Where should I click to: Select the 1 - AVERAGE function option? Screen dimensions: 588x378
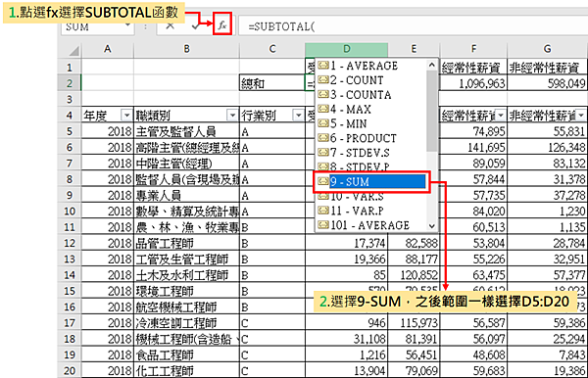point(370,66)
